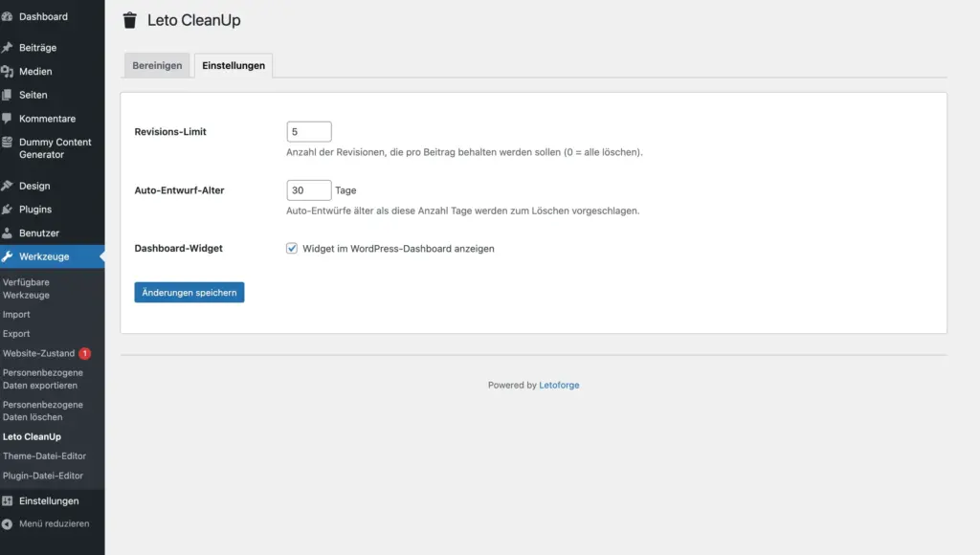Open Personenbezogene Daten löschen link

pyautogui.click(x=42, y=411)
